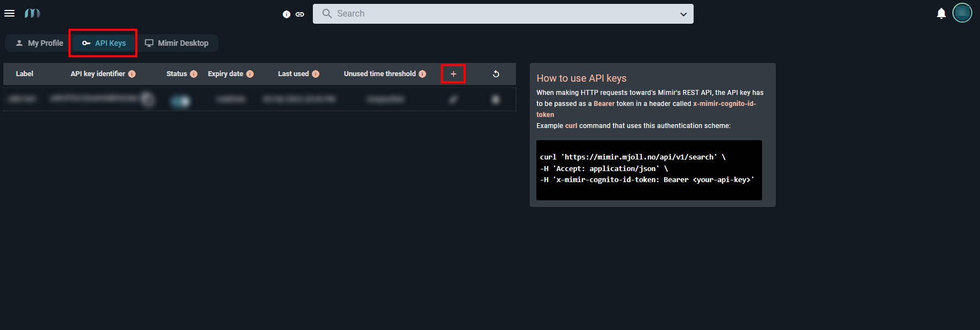Image resolution: width=980 pixels, height=330 pixels.
Task: Select the API Keys tab
Action: tap(104, 43)
